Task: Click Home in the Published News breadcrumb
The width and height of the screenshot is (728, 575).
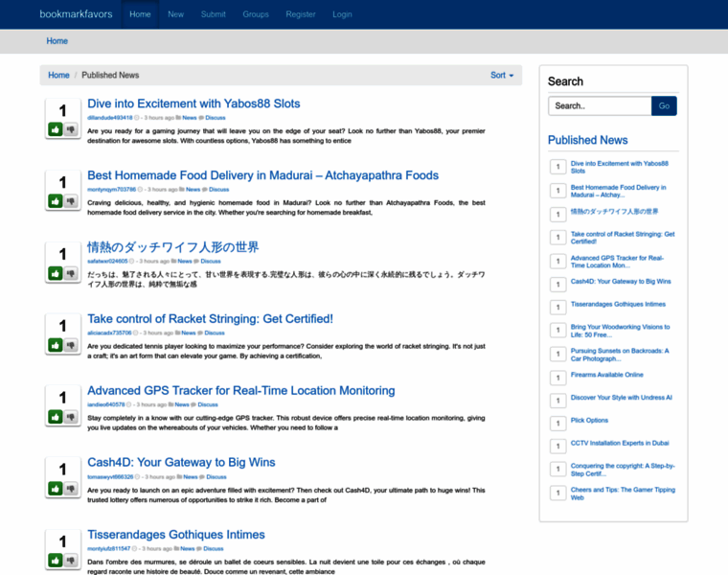Action: [x=58, y=76]
